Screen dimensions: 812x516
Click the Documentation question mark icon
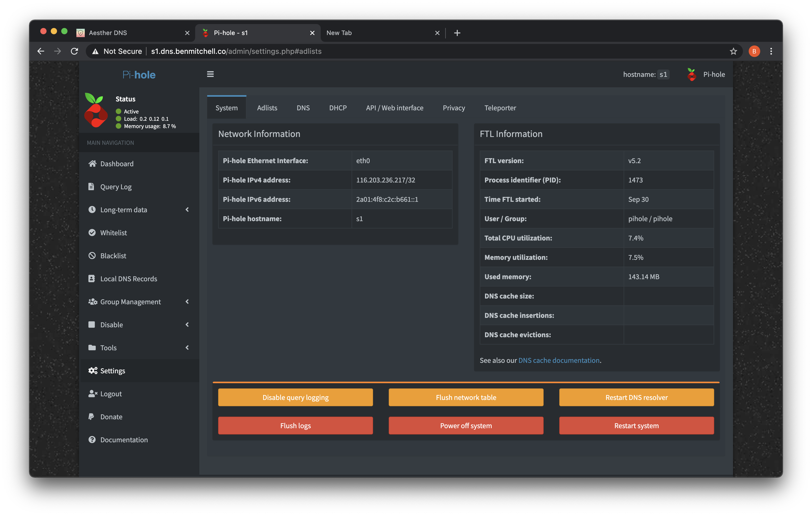(x=92, y=439)
